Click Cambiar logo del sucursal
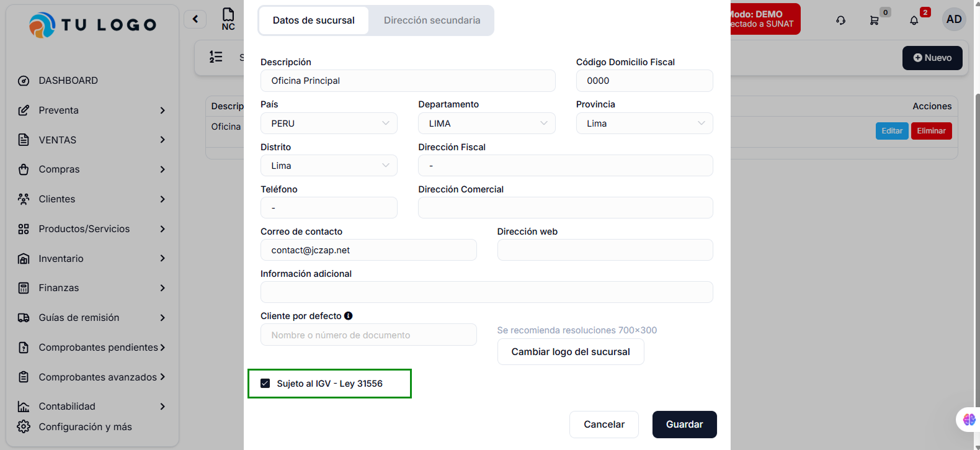The width and height of the screenshot is (980, 450). (x=570, y=352)
